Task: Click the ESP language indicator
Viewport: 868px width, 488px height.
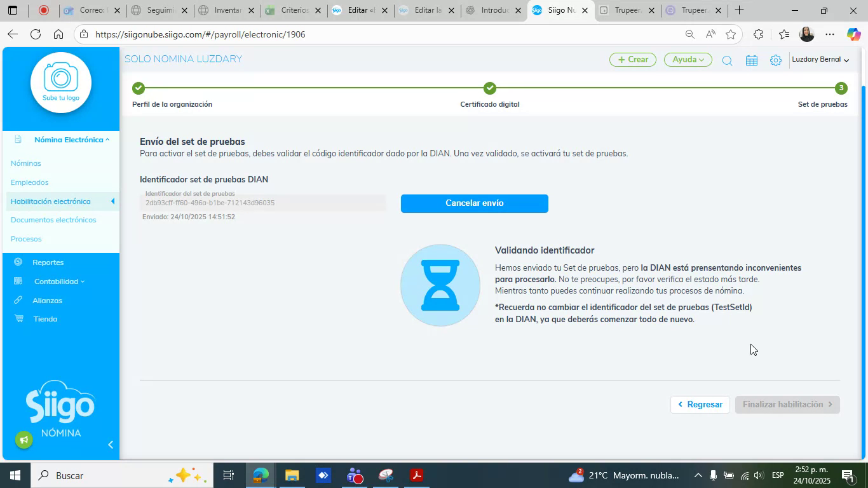Action: coord(778,475)
